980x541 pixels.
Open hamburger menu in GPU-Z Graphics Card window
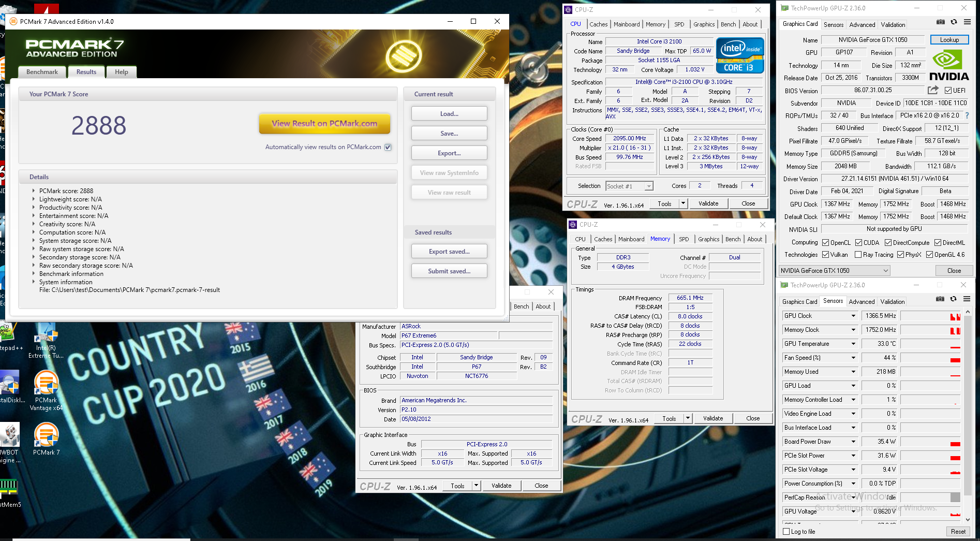point(967,22)
